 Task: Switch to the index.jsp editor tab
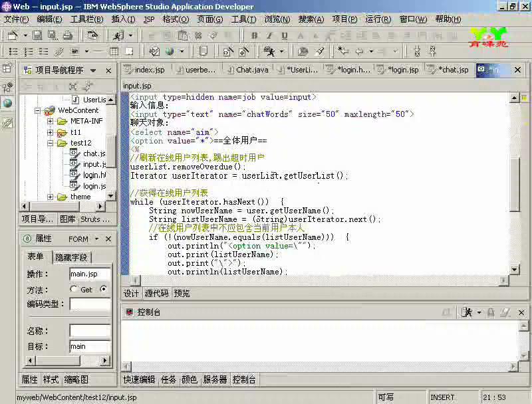pos(145,70)
